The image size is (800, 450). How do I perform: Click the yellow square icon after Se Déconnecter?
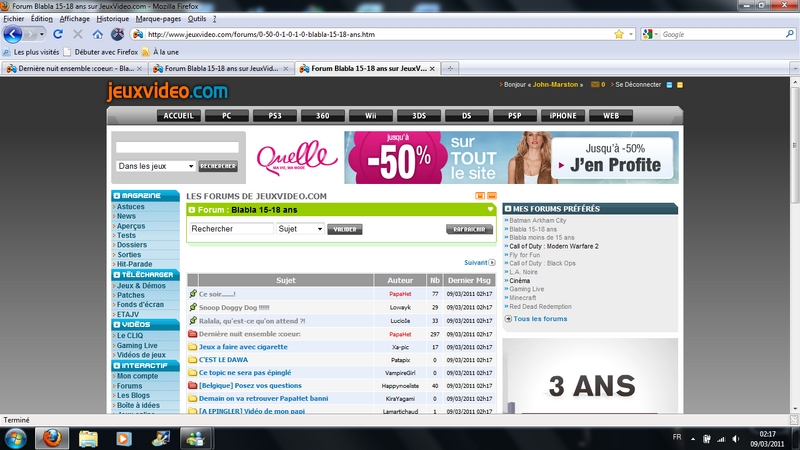(680, 85)
